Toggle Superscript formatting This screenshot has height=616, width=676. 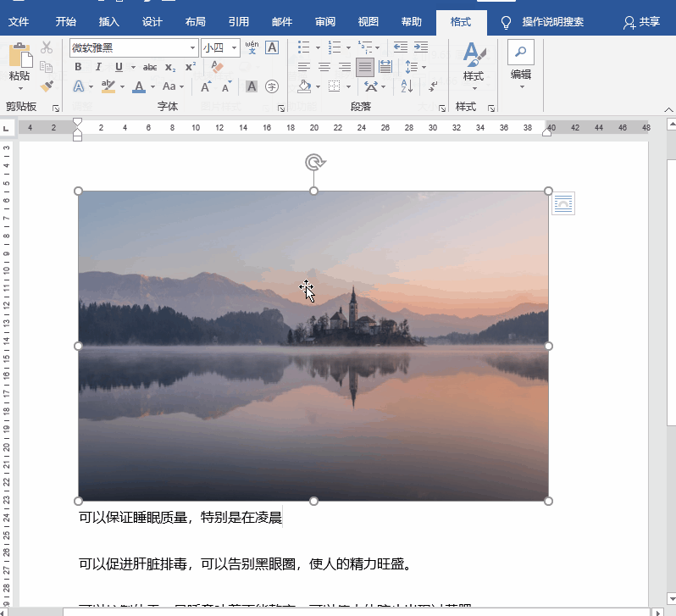click(191, 67)
